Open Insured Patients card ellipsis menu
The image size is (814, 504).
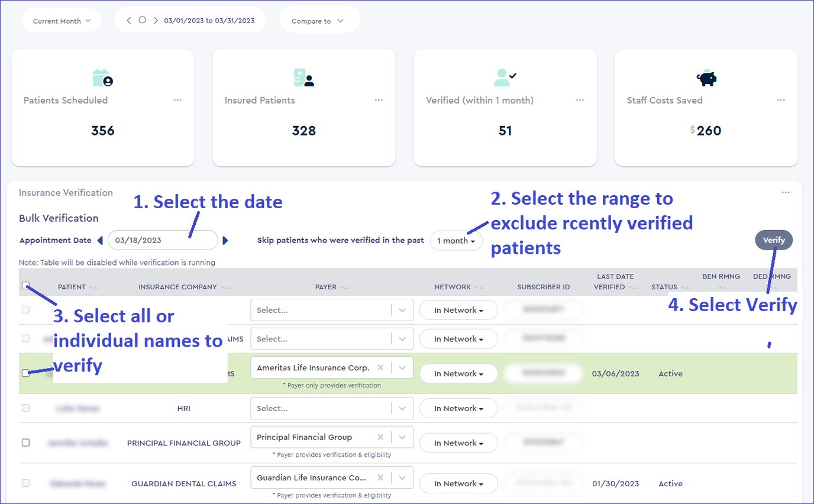click(379, 100)
